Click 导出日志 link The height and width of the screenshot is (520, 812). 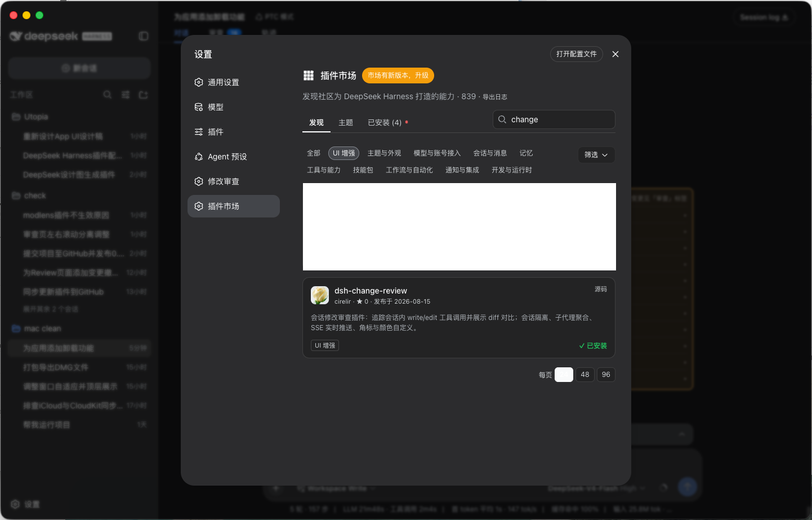coord(495,97)
